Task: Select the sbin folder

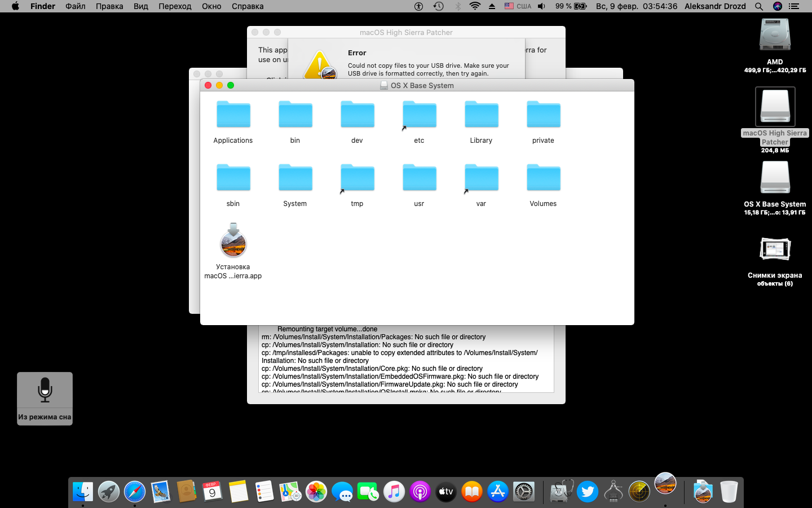Action: point(233,178)
